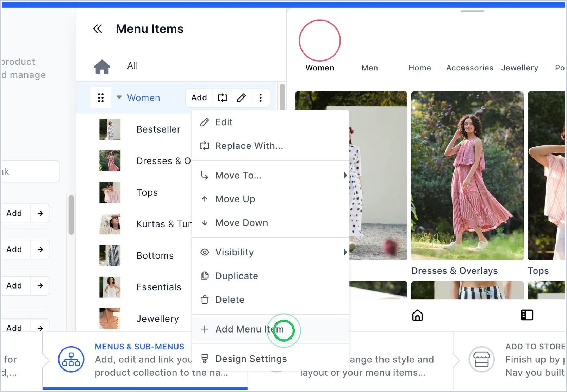Tap the home icon in preview bottom bar
The image size is (567, 392).
click(x=417, y=315)
